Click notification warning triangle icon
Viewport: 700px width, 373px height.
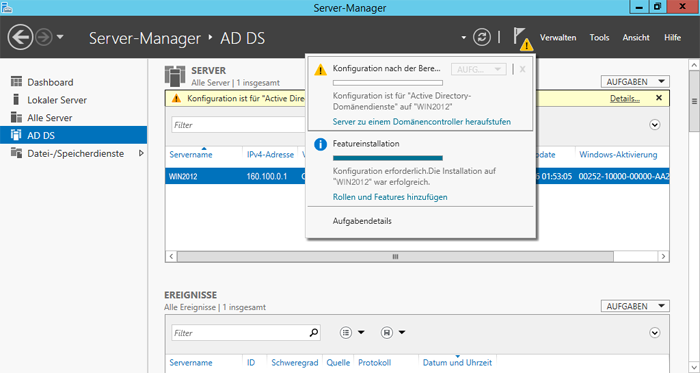coord(320,70)
